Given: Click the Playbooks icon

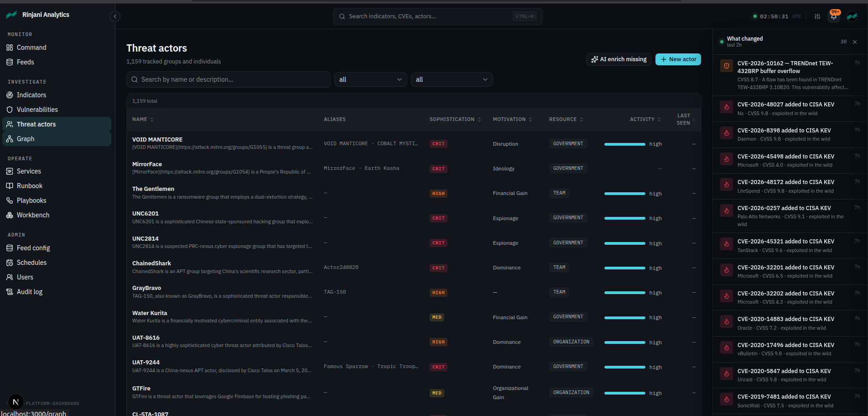Looking at the screenshot, I should point(10,200).
